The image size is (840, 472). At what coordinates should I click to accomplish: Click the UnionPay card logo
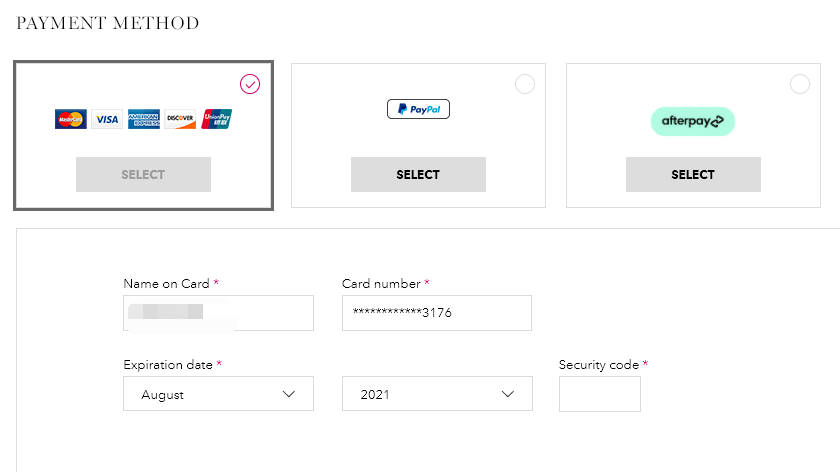click(216, 119)
